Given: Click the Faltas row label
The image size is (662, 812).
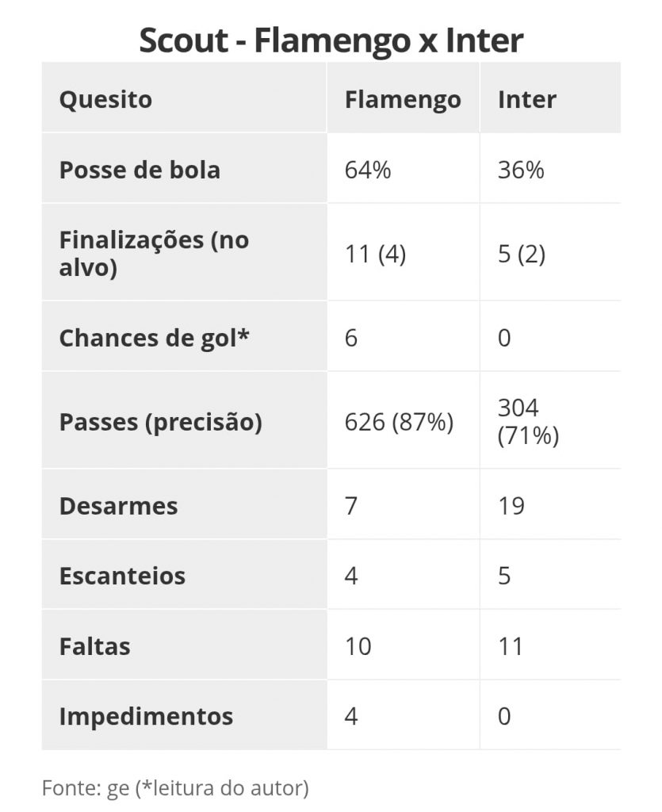Looking at the screenshot, I should coord(94,646).
